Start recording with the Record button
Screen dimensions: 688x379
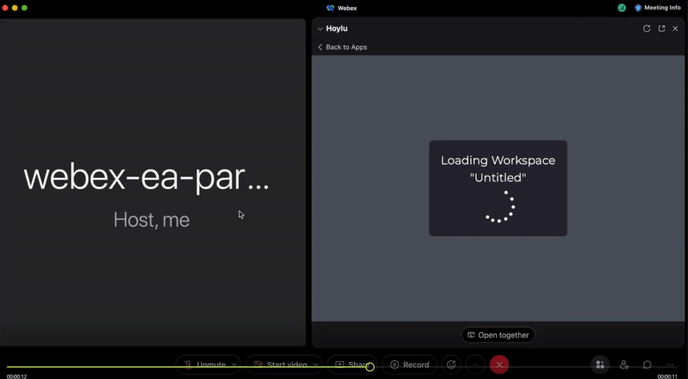coord(409,365)
